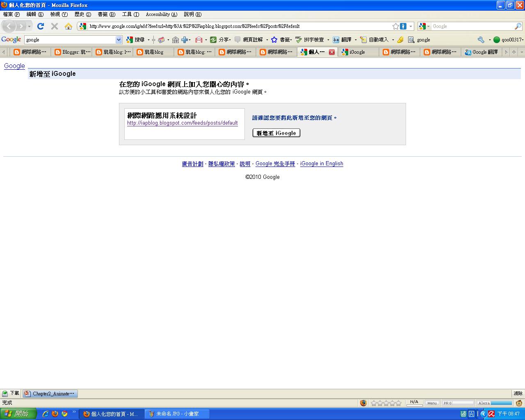The image size is (525, 420).
Task: Click the Menu button in status bar
Action: (x=432, y=403)
